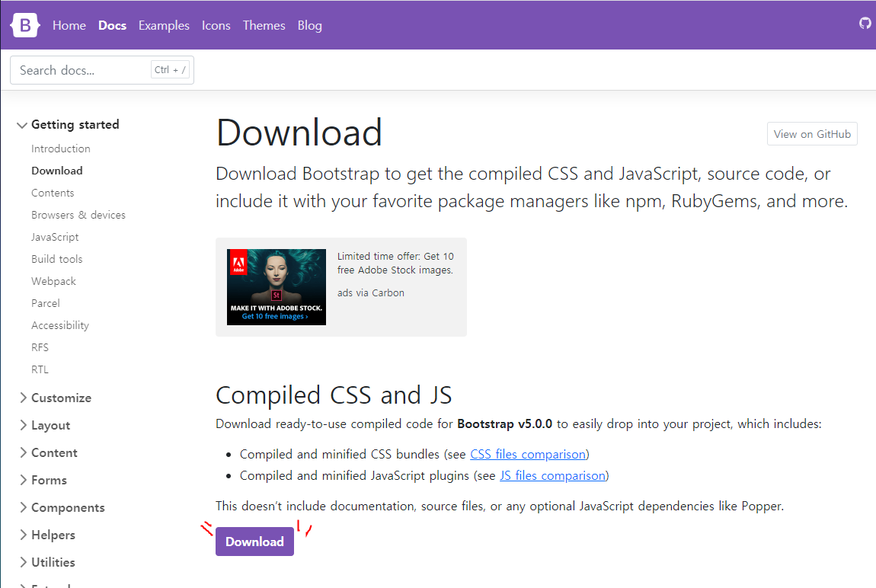Go to Home in the navbar
This screenshot has width=876, height=588.
coord(69,26)
